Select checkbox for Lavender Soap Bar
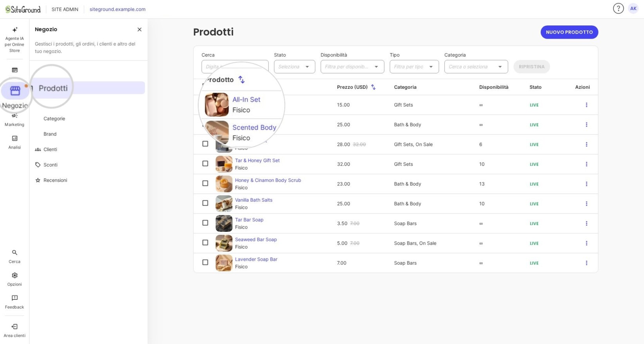The image size is (644, 344). coord(205,262)
